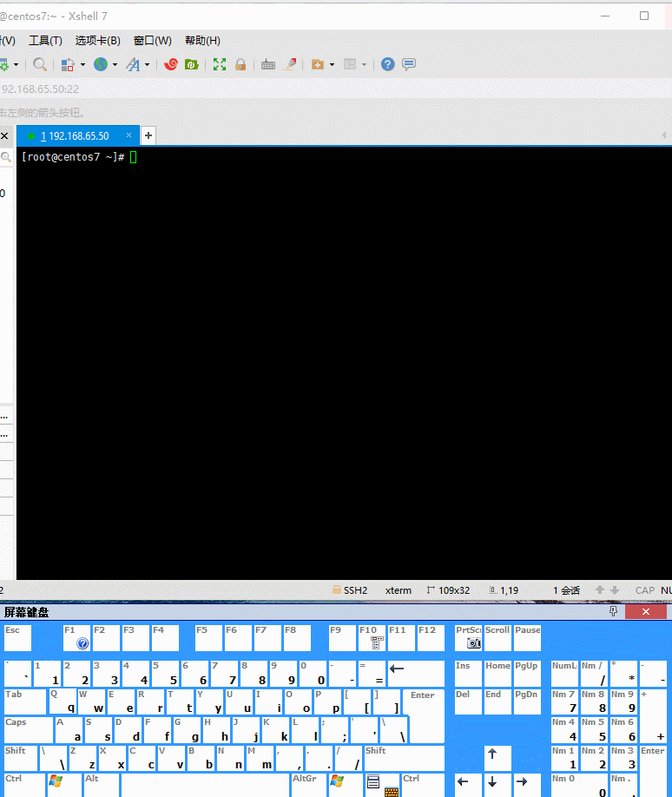Click the sidebar search magnifier icon
The height and width of the screenshot is (797, 672).
point(5,157)
